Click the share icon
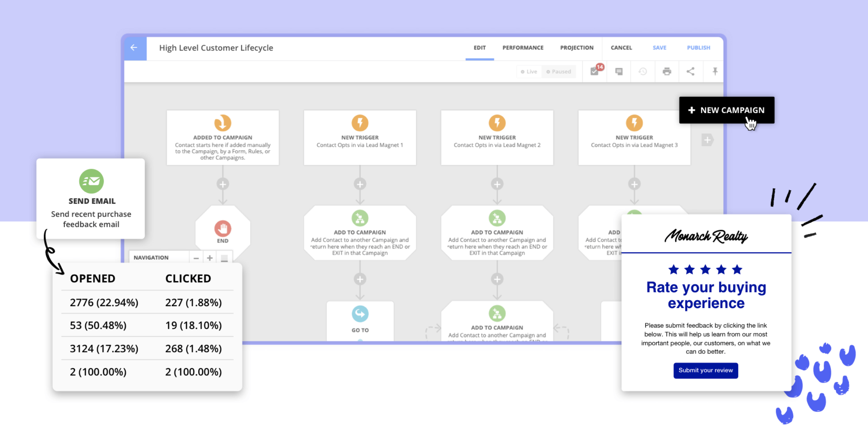 point(690,71)
